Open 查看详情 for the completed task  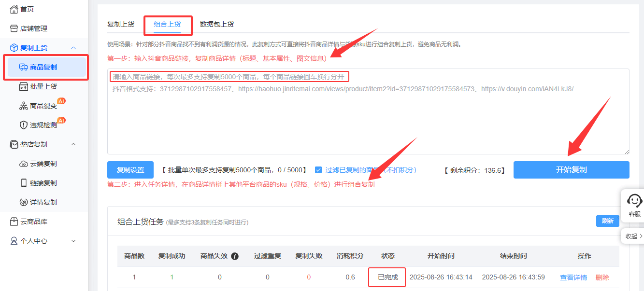[573, 277]
